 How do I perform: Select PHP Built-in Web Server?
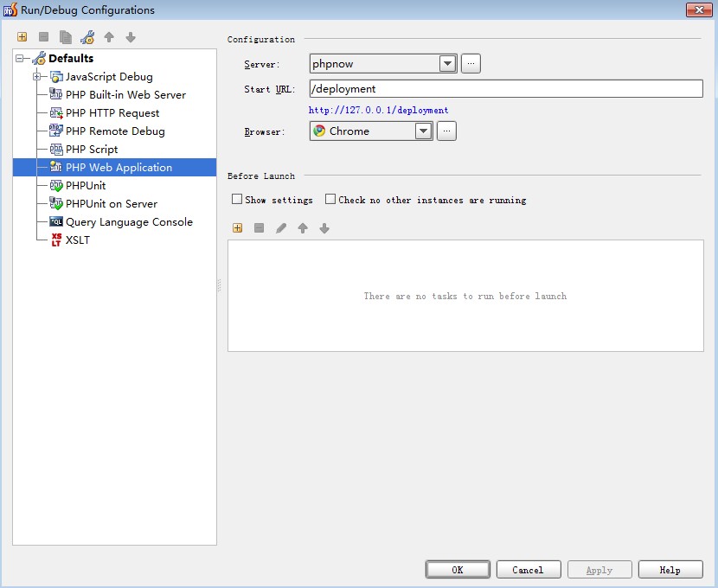coord(125,95)
